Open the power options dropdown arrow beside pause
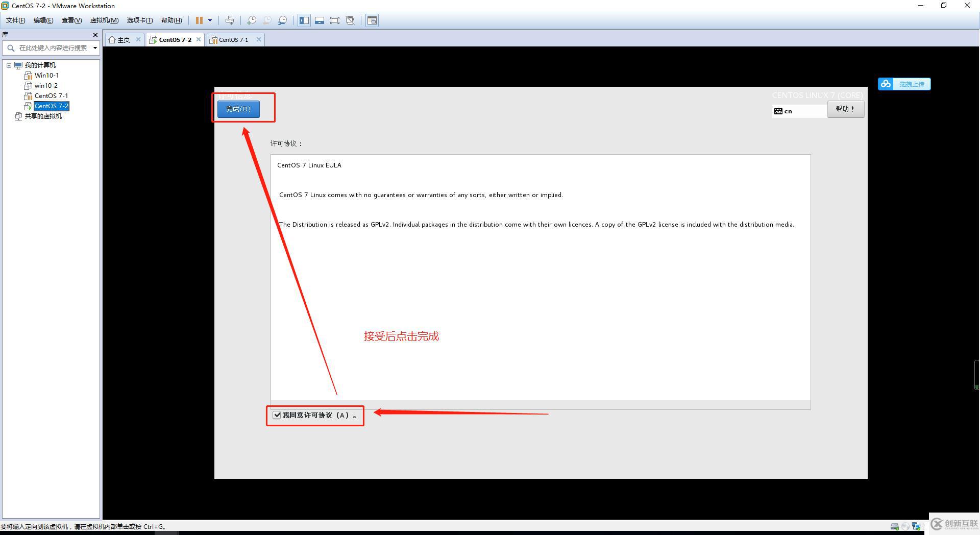The width and height of the screenshot is (980, 535). 210,20
